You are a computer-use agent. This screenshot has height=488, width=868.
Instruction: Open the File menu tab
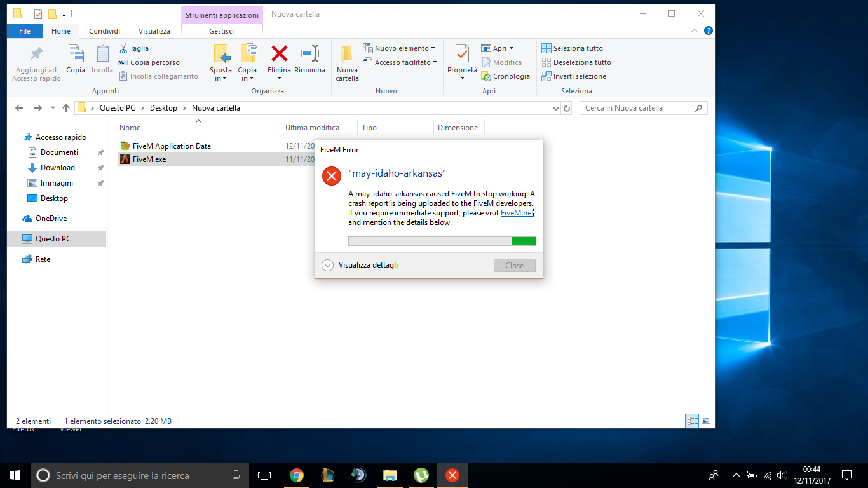(x=25, y=31)
